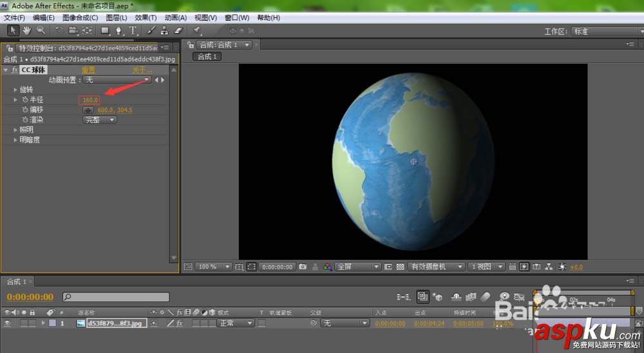Select the Pen tool

click(x=119, y=30)
